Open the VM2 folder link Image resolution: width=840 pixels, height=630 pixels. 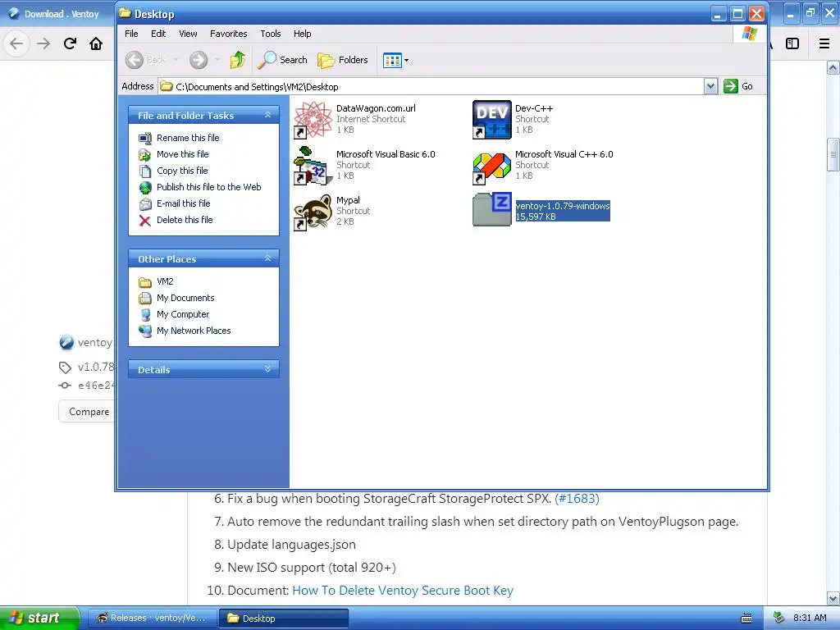pyautogui.click(x=165, y=281)
